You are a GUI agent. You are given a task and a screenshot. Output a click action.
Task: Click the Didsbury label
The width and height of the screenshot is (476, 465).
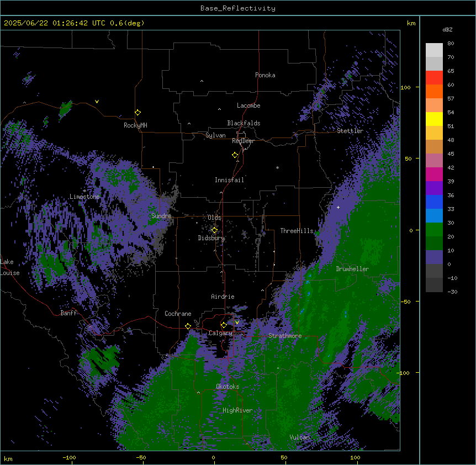click(211, 238)
